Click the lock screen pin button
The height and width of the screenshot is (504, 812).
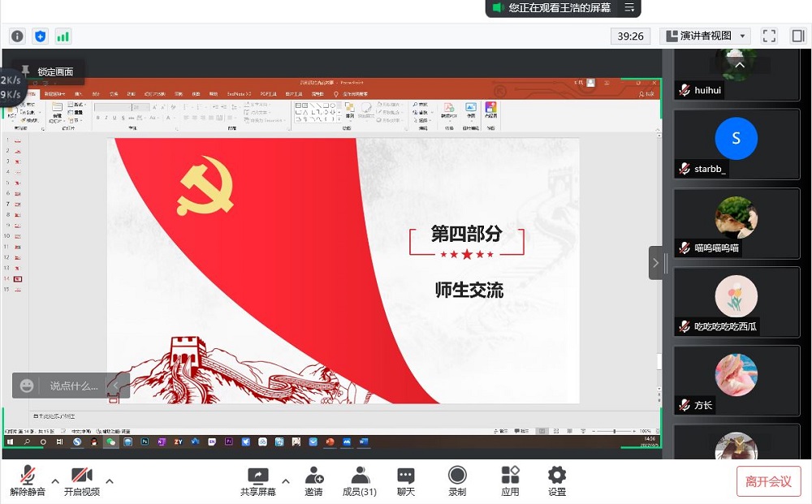pyautogui.click(x=47, y=71)
